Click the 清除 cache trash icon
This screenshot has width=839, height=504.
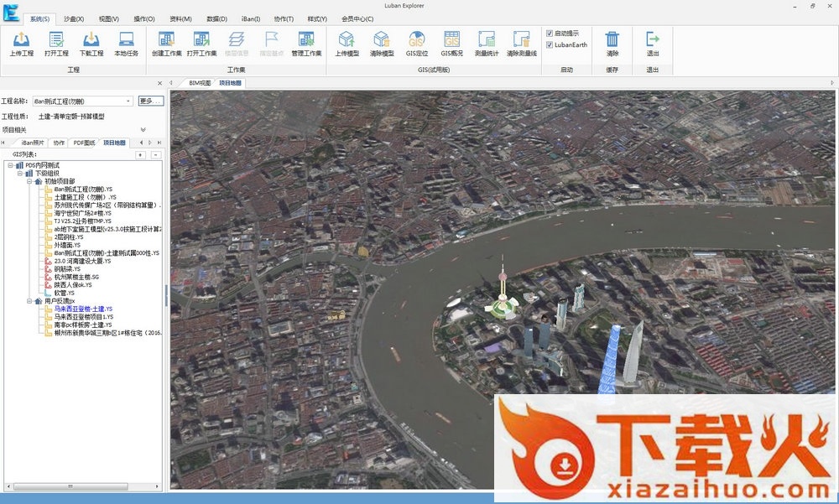(612, 39)
